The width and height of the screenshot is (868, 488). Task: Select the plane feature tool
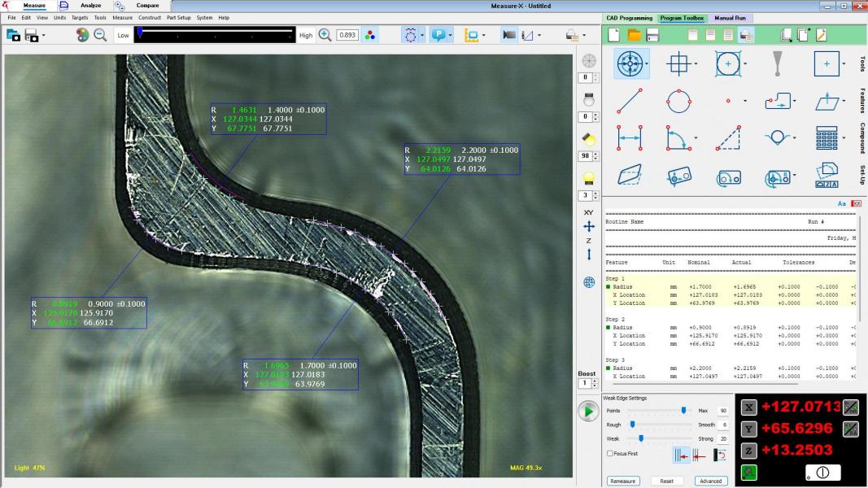pos(827,101)
